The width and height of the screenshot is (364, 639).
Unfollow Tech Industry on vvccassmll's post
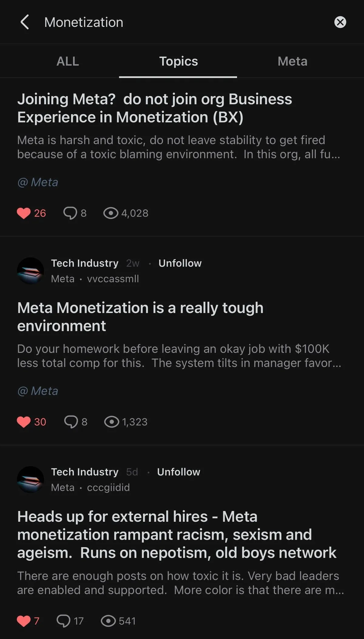180,263
